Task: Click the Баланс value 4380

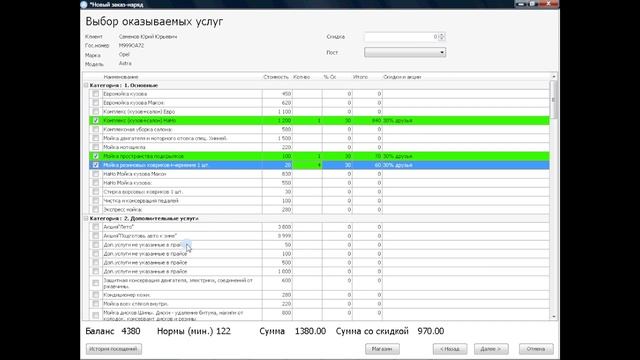Action: pyautogui.click(x=131, y=331)
